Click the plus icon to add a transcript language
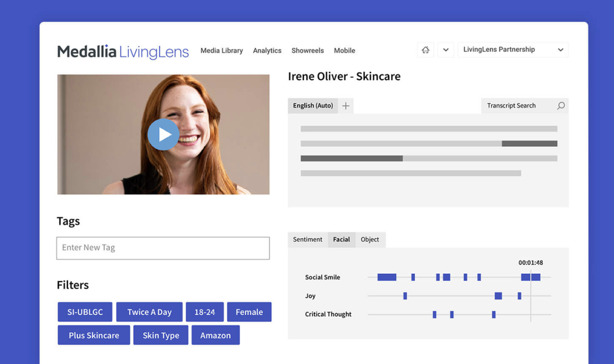 point(345,106)
